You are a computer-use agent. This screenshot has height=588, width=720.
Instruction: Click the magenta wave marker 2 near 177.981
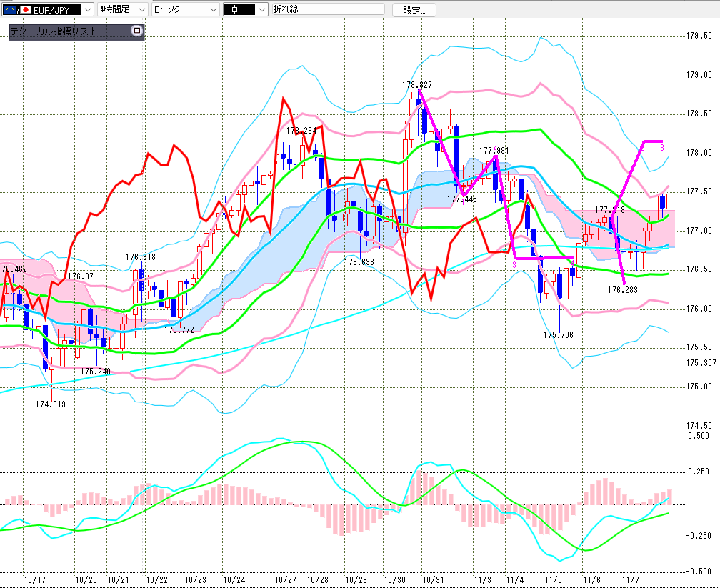pyautogui.click(x=495, y=146)
